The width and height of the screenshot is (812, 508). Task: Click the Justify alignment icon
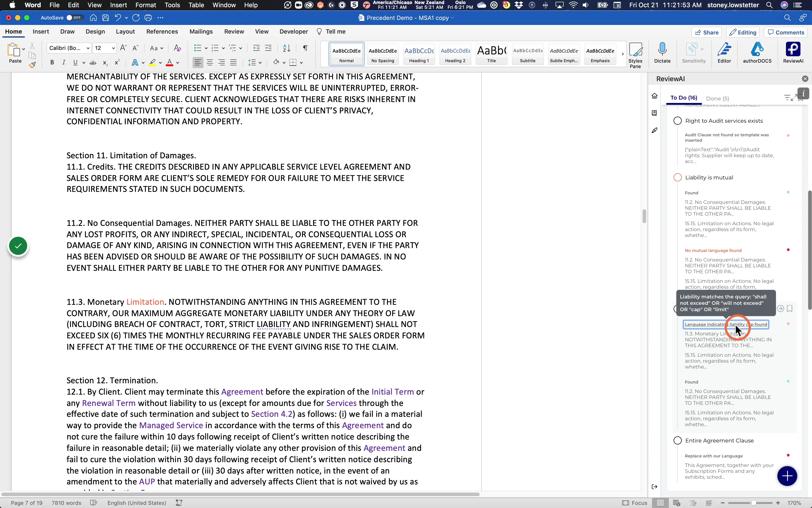tap(233, 63)
